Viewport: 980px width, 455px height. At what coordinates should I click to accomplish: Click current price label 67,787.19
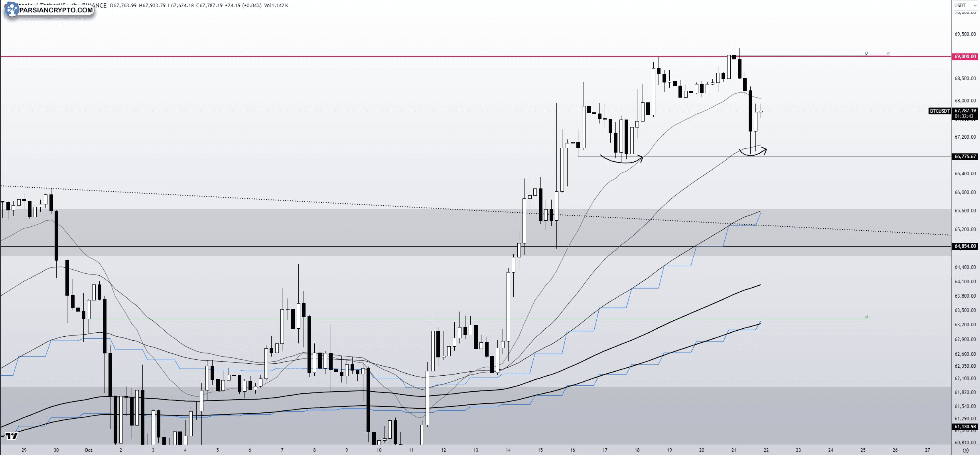965,111
